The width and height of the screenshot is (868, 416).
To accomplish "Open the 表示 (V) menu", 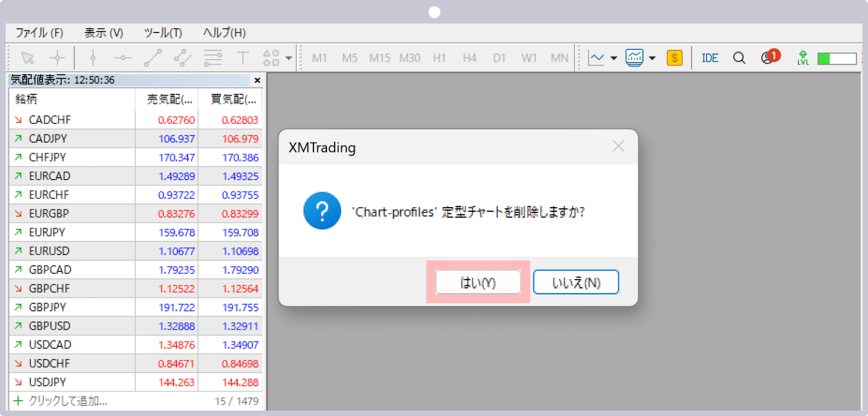I will (x=104, y=33).
